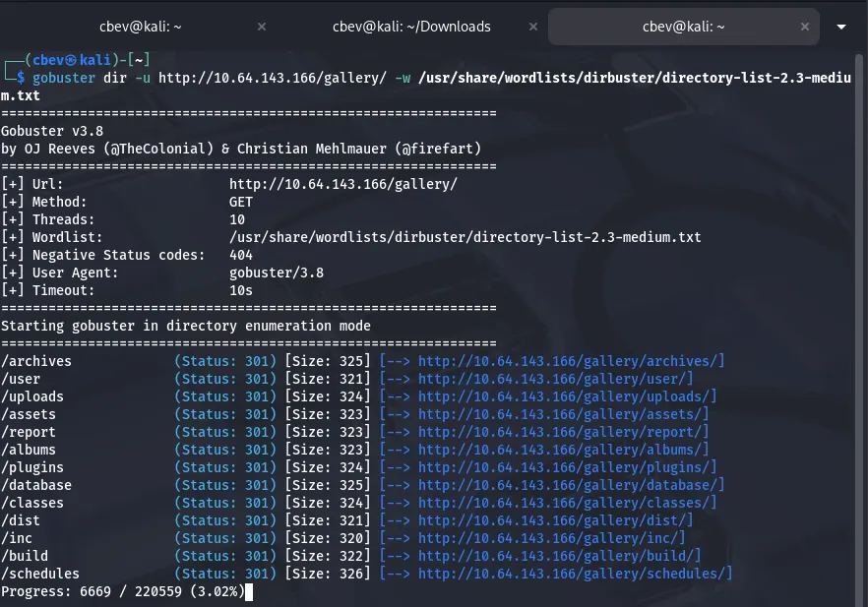Click the Wordlist path in the config output

[465, 237]
